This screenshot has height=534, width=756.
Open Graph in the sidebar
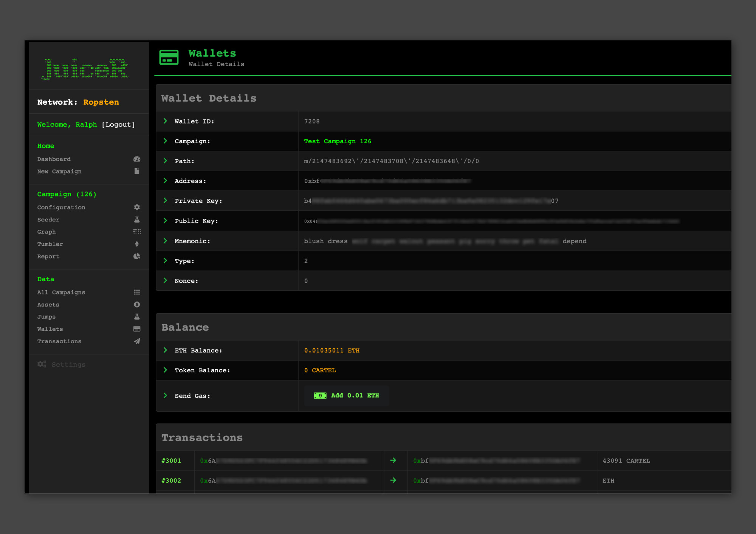[46, 232]
